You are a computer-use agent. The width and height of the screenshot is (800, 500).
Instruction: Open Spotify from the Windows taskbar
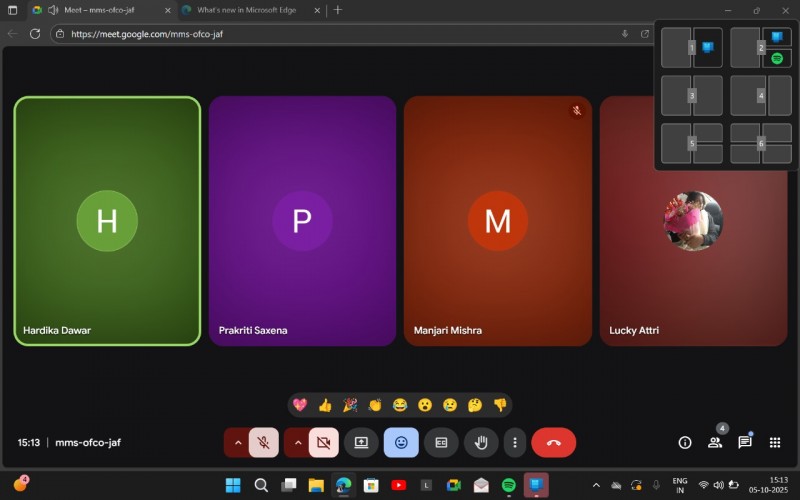[508, 485]
